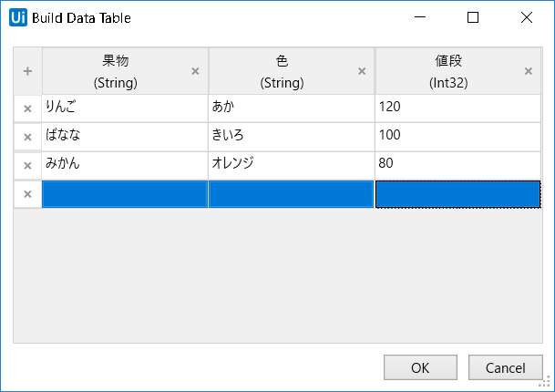
Task: Edit the price cell showing 80
Action: click(x=457, y=165)
